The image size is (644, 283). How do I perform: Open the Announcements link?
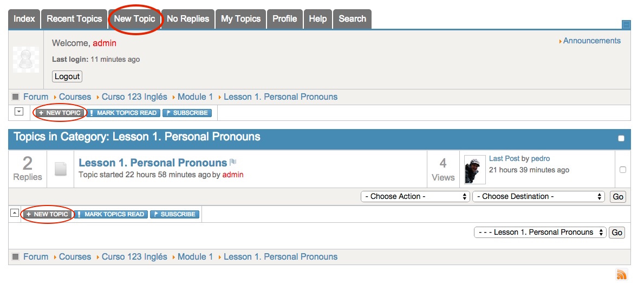pos(591,41)
